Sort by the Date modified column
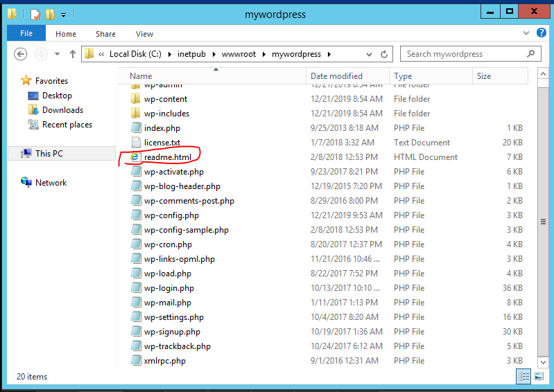The image size is (554, 392). [x=347, y=76]
